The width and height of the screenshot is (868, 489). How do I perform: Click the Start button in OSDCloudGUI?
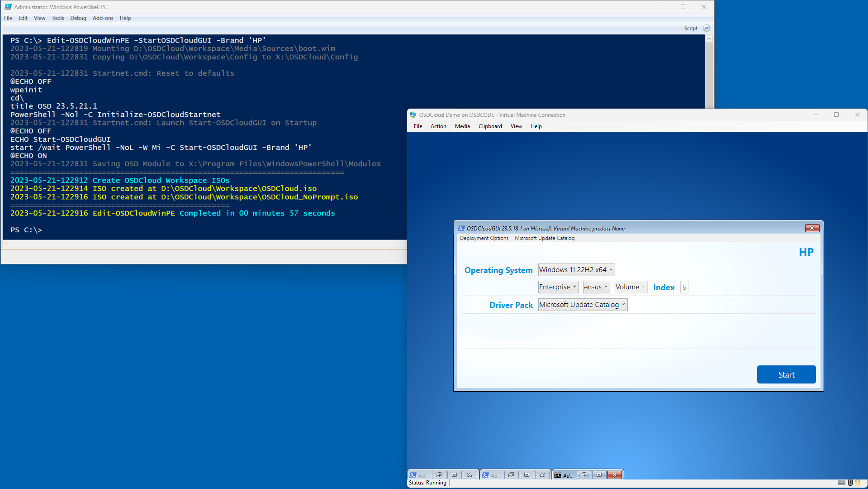click(786, 374)
